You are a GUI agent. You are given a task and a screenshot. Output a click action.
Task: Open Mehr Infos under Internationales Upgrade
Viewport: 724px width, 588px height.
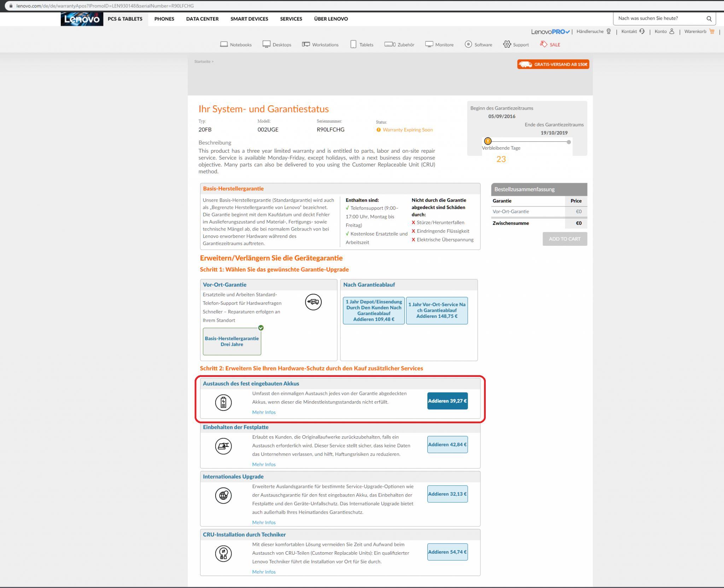click(x=264, y=522)
